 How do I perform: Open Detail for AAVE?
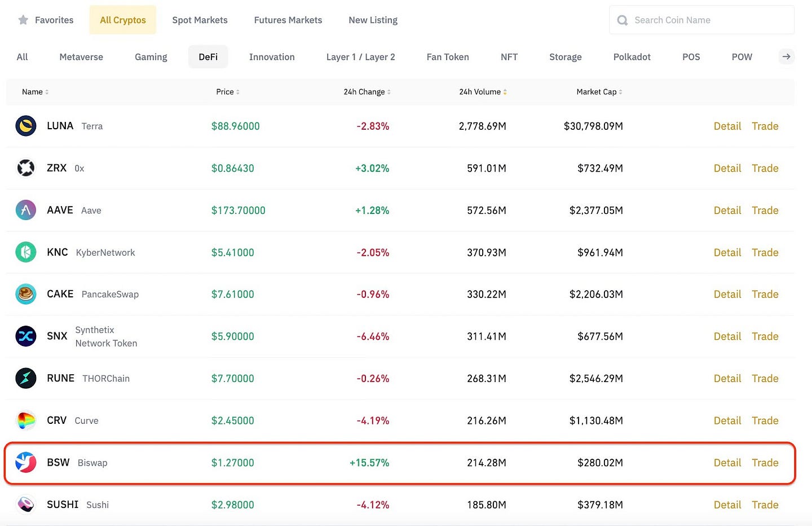point(727,210)
